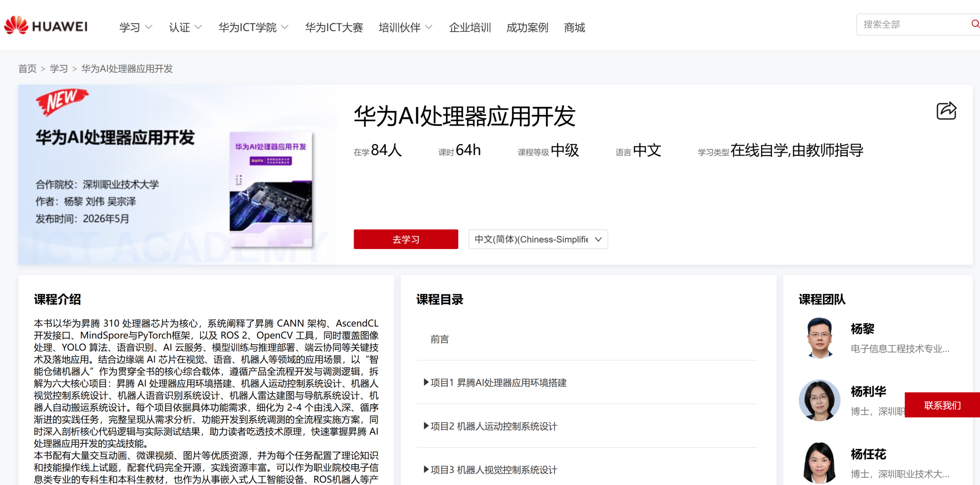The width and height of the screenshot is (980, 485).
Task: Click the course book cover thumbnail
Action: (271, 189)
